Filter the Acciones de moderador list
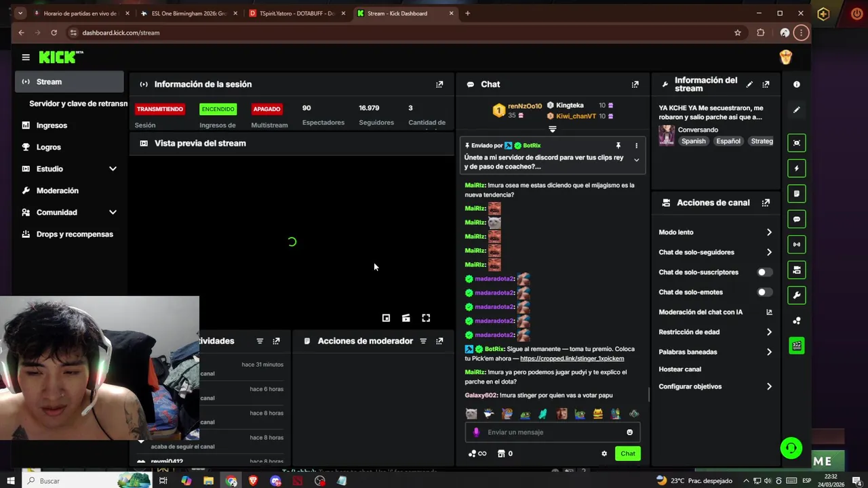 click(x=423, y=341)
